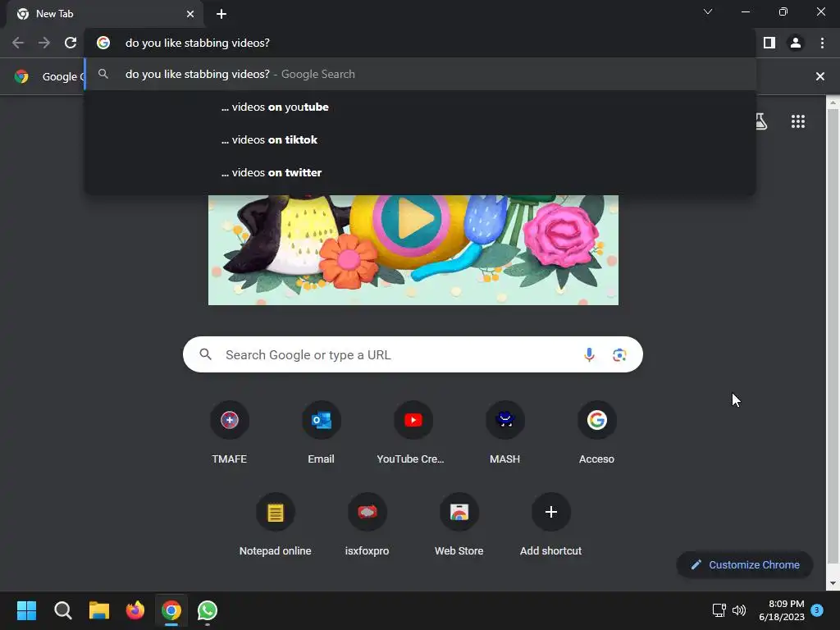This screenshot has width=840, height=630.
Task: Open Windows taskbar search
Action: pyautogui.click(x=62, y=610)
